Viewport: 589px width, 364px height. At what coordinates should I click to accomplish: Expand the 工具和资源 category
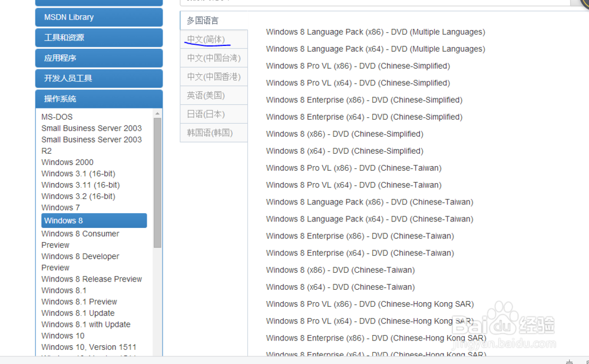pos(99,38)
